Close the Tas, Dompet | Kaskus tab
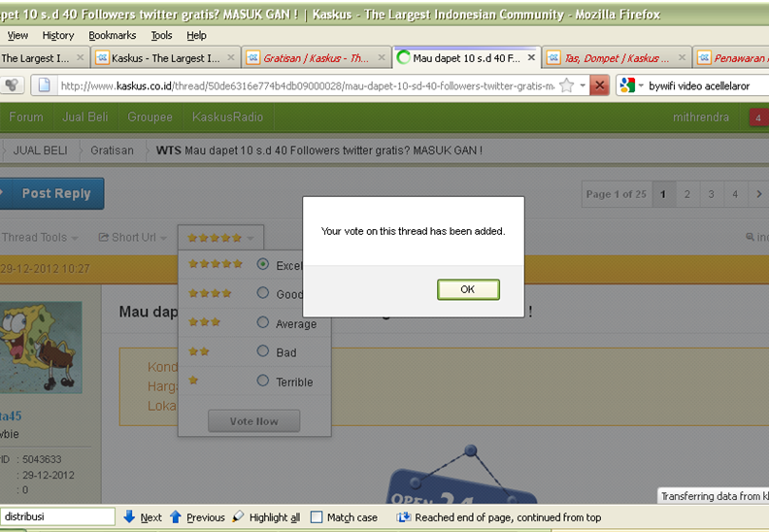 (682, 58)
